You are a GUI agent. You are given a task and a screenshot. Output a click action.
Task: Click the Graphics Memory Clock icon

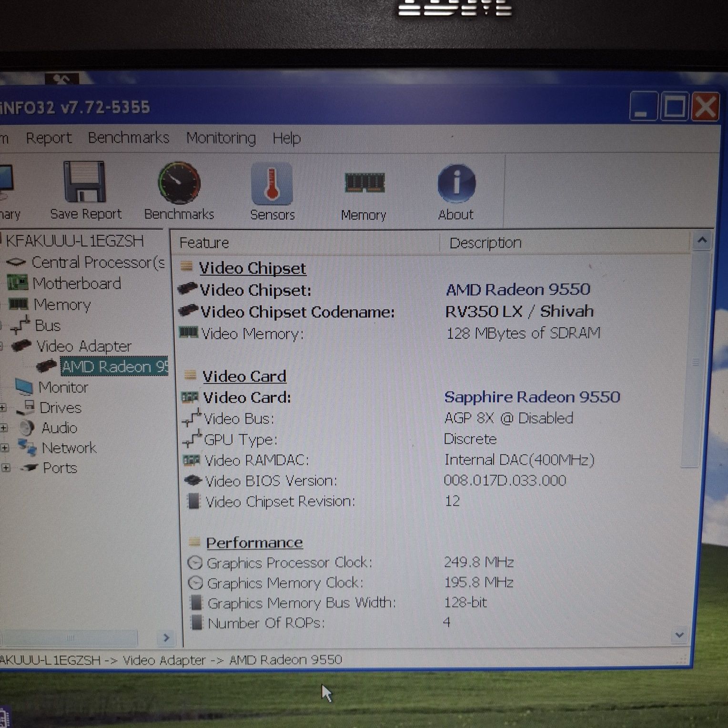195,583
